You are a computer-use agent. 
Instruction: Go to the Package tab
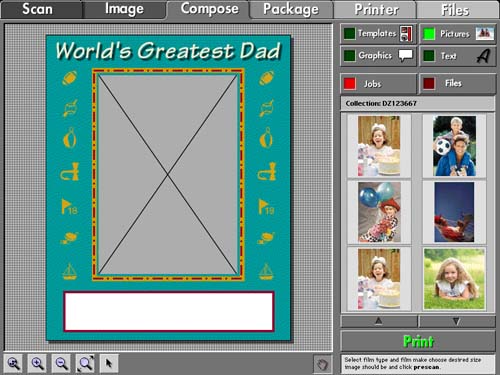coord(291,9)
